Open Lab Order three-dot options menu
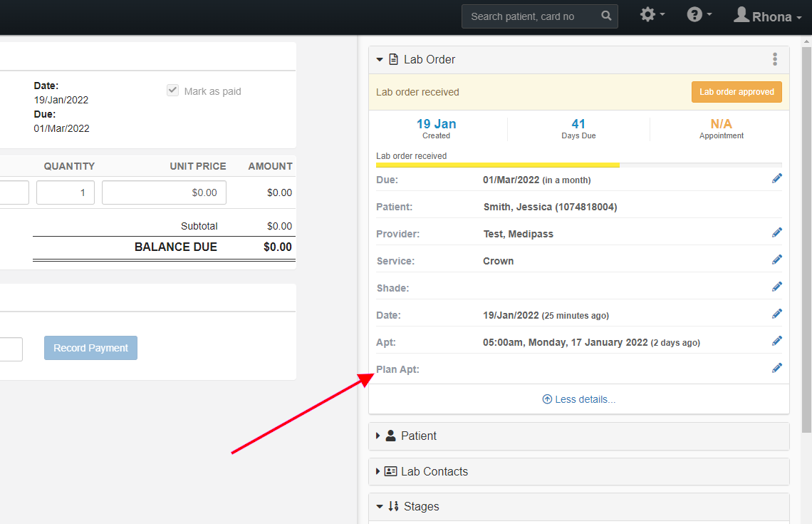The height and width of the screenshot is (524, 812). [x=775, y=59]
